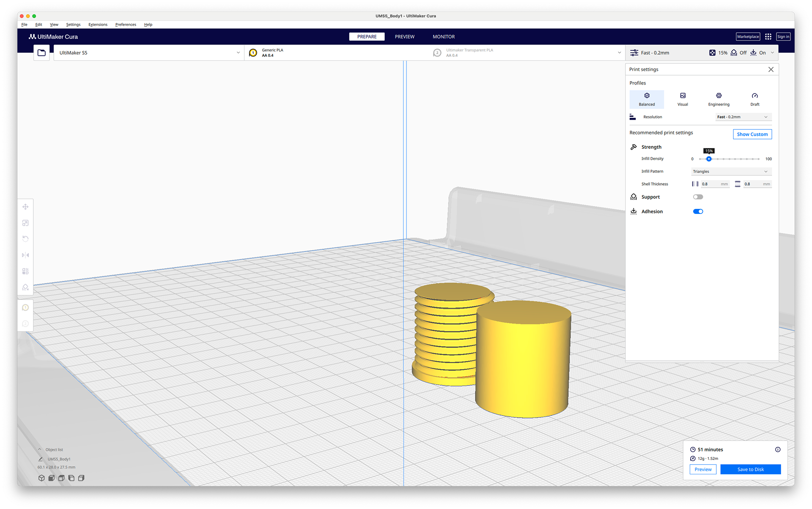Switch to the MONITOR stage tab
This screenshot has width=812, height=509.
443,37
